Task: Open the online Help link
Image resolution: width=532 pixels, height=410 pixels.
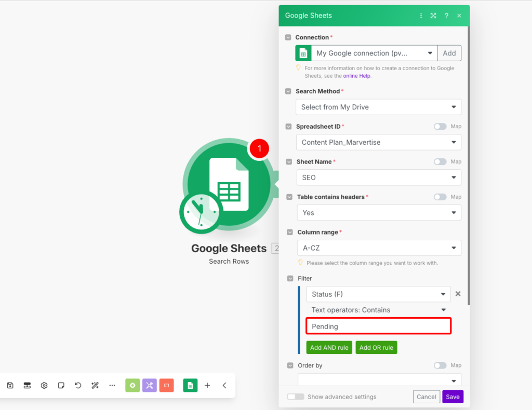Action: (356, 76)
